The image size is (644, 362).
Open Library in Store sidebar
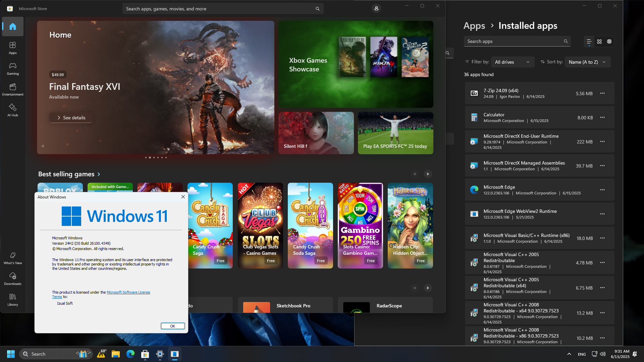13,300
